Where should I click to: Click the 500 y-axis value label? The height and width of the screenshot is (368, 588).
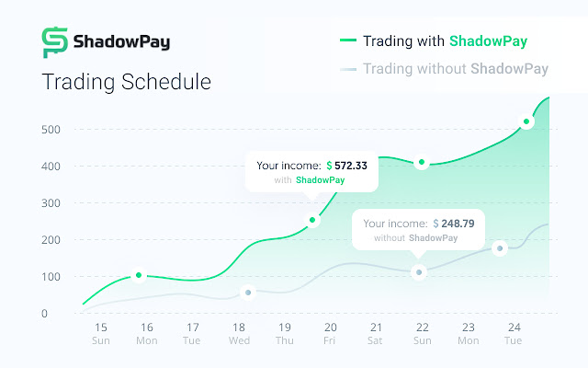[x=50, y=130]
